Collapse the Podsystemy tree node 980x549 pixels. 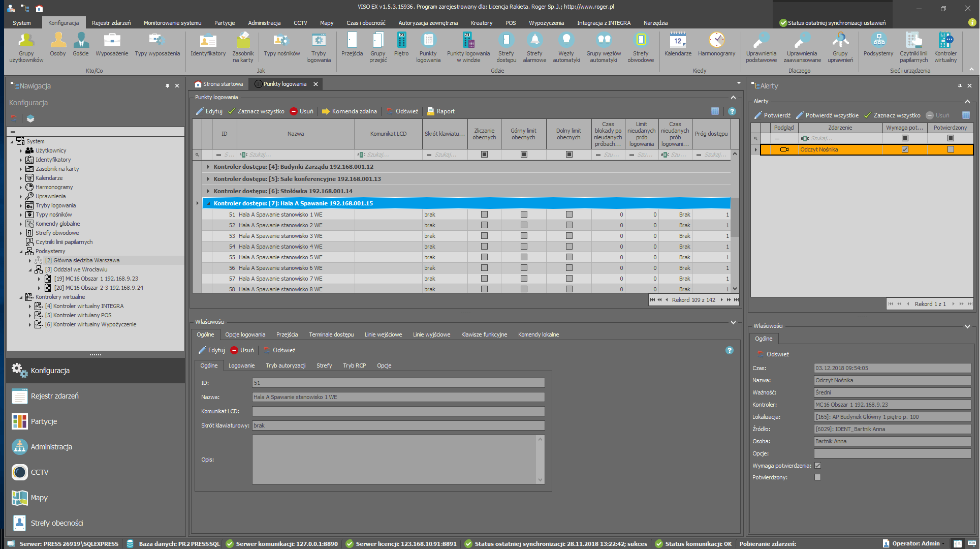(x=21, y=251)
